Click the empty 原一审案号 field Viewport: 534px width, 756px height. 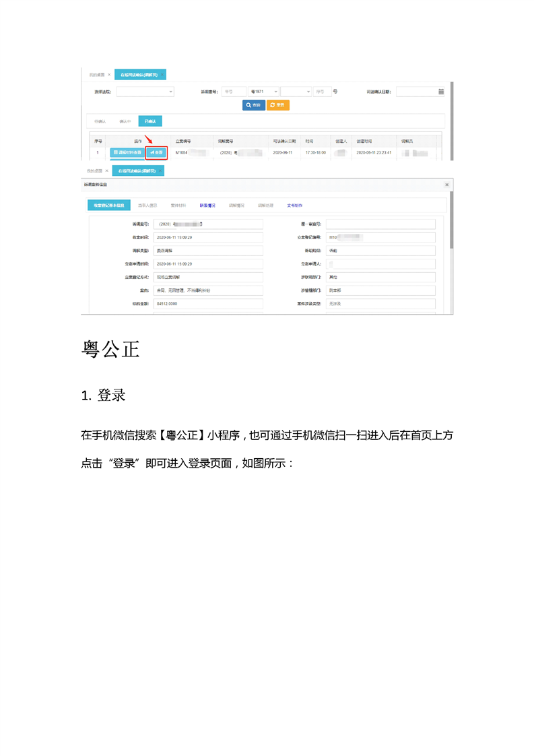tap(380, 224)
